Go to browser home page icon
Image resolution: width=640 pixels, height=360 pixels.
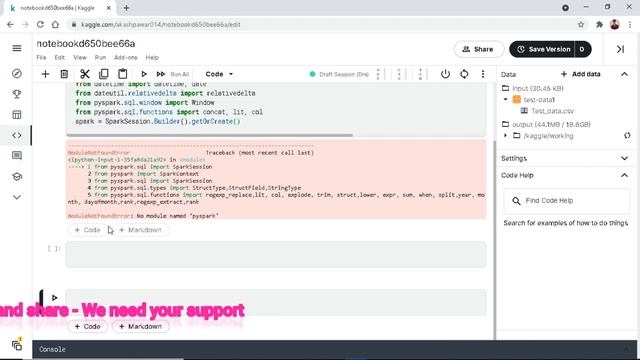click(55, 24)
